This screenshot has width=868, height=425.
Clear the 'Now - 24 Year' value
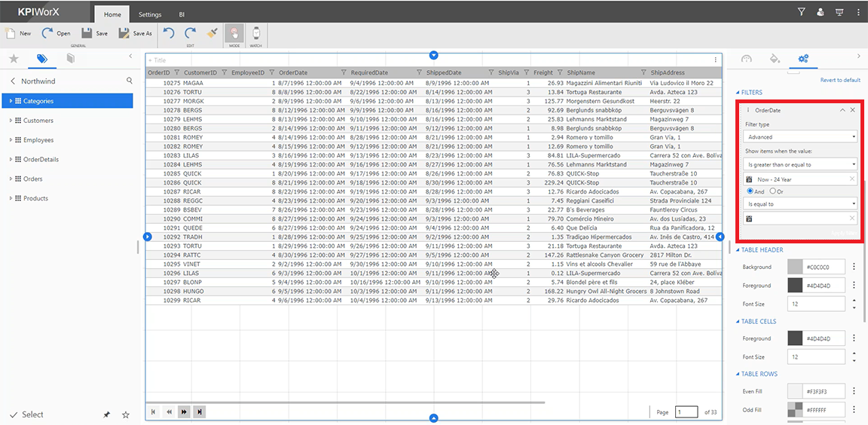click(x=851, y=179)
